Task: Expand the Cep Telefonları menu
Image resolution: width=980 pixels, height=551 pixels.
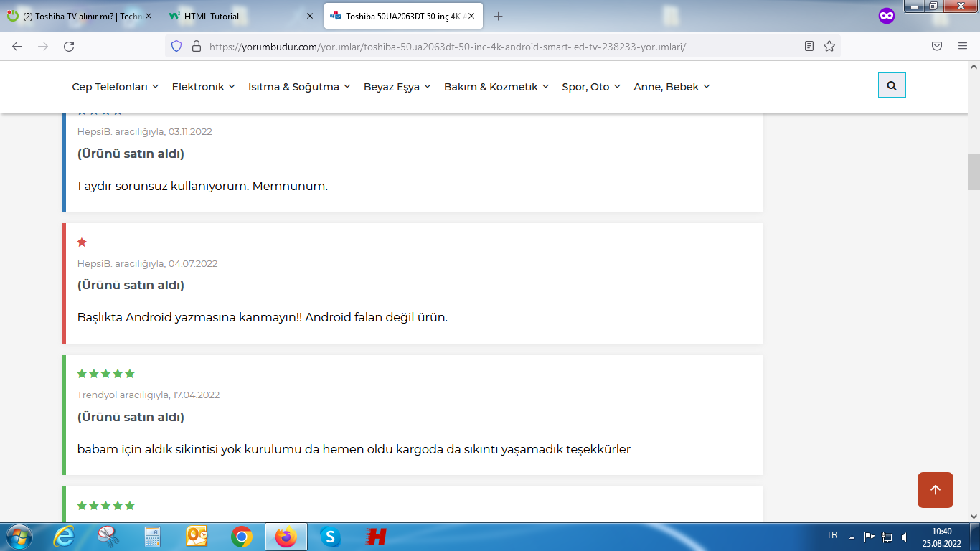Action: coord(116,87)
